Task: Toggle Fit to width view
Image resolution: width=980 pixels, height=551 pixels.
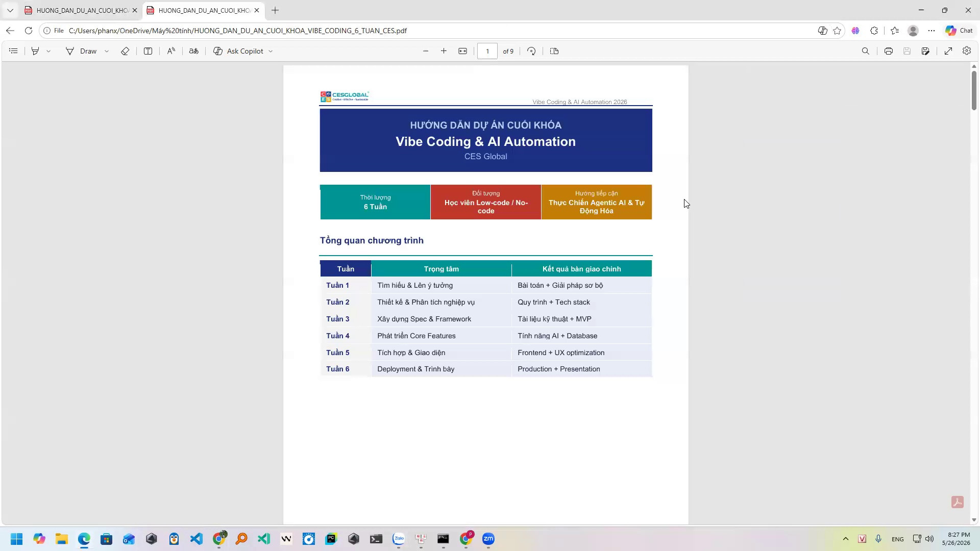Action: pyautogui.click(x=463, y=51)
